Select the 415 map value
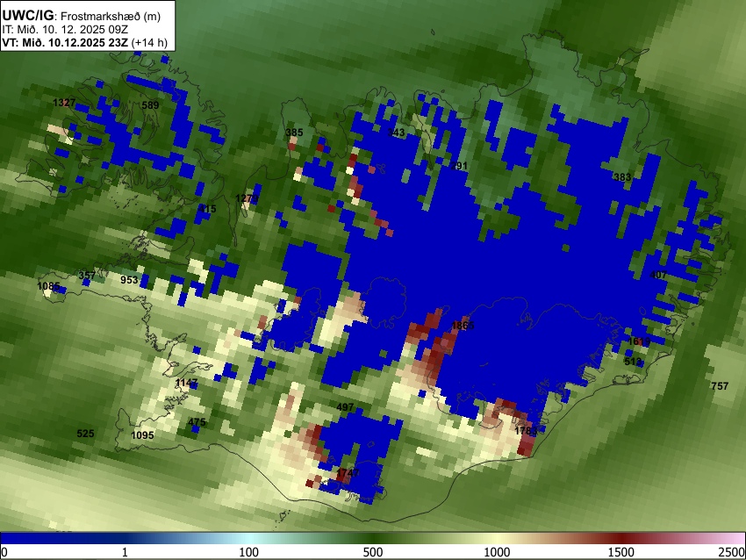 (207, 208)
